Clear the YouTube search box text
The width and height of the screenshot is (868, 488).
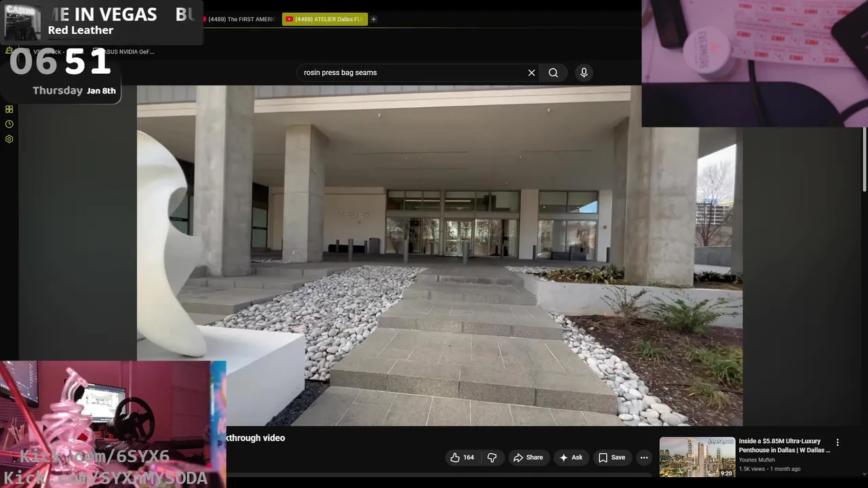tap(532, 73)
